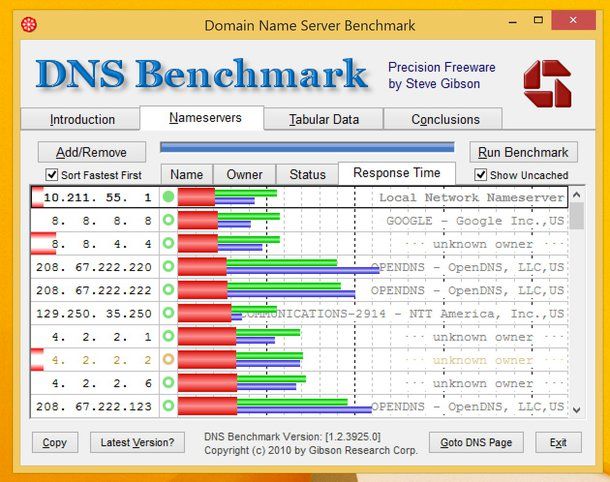Click the nameserver list scrollbar thumb
The image size is (610, 482).
tap(577, 216)
